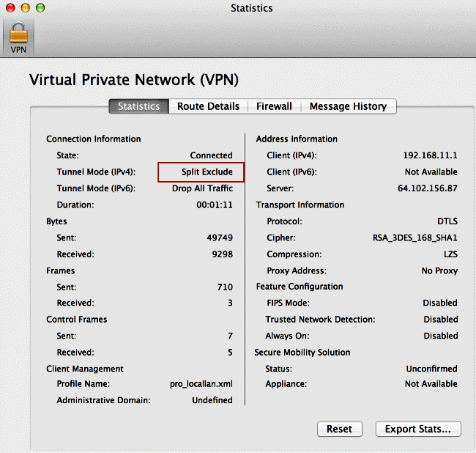Select the 'Split Exclude' tunnel mode value
This screenshot has width=476, height=453.
(x=207, y=172)
